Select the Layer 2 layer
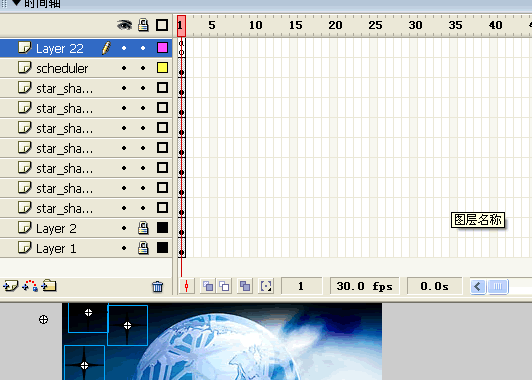Viewport: 532px width, 380px height. (x=86, y=228)
